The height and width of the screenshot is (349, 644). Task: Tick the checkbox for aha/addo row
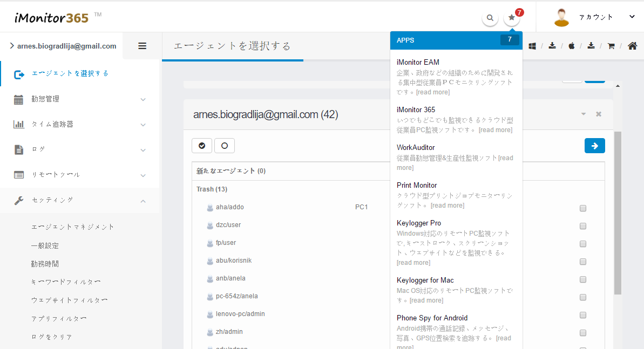[x=583, y=208]
